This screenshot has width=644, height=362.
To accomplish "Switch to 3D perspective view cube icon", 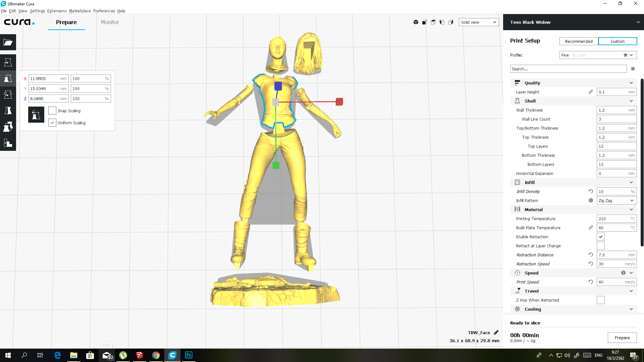I will tap(416, 22).
